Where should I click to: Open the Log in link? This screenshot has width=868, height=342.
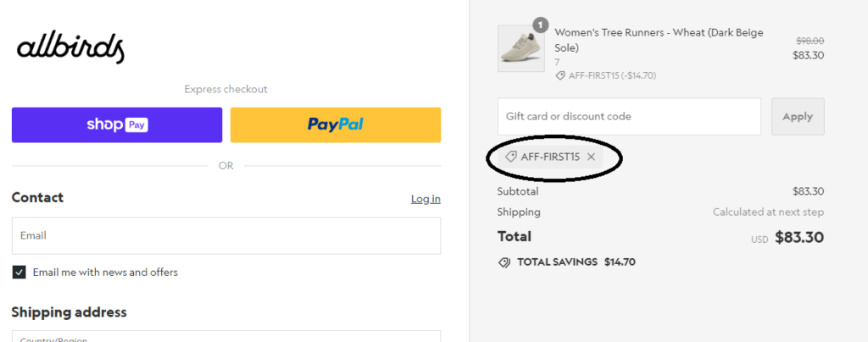coord(426,199)
